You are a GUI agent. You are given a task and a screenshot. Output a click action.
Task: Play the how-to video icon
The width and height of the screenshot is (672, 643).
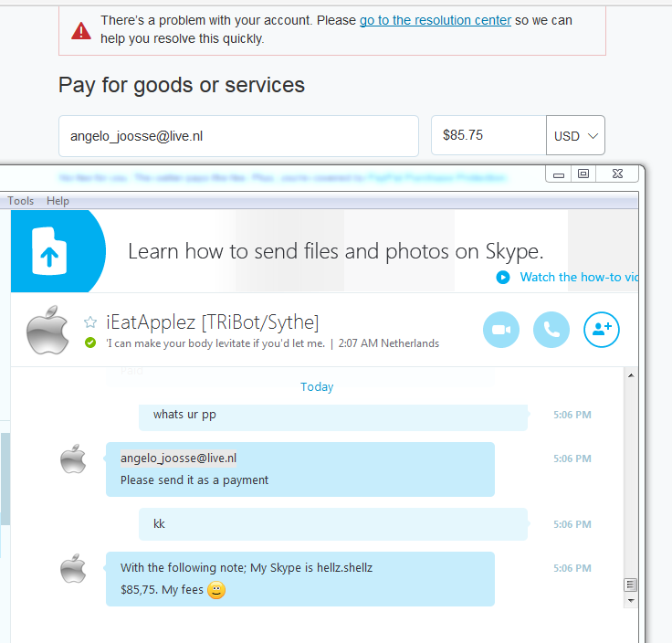point(503,278)
